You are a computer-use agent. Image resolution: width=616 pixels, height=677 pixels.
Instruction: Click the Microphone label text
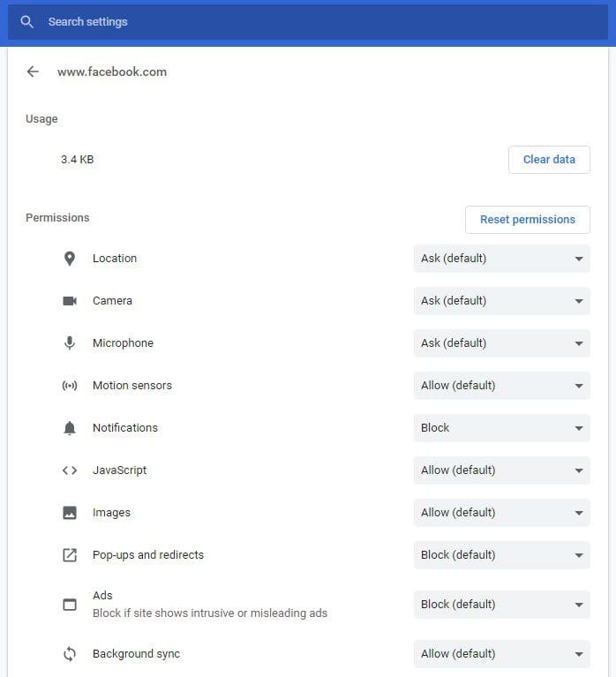point(123,342)
